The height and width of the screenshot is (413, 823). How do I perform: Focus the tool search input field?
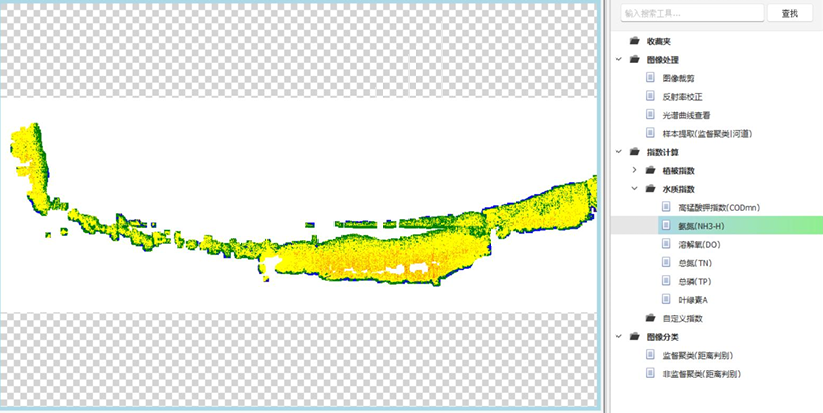point(689,14)
